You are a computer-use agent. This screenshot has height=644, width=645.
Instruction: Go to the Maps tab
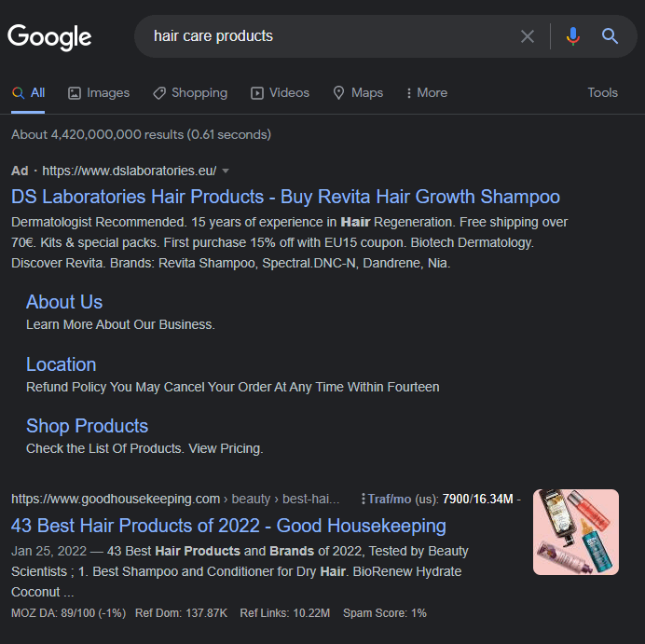click(358, 93)
